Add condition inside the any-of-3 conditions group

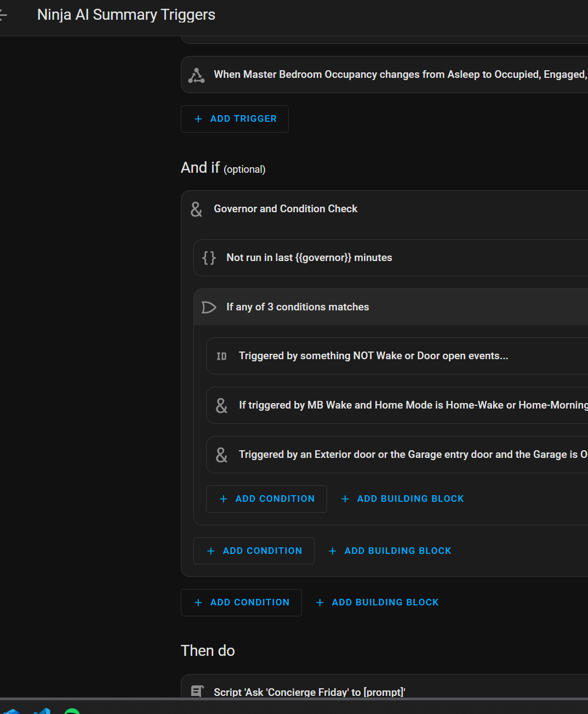tap(267, 499)
